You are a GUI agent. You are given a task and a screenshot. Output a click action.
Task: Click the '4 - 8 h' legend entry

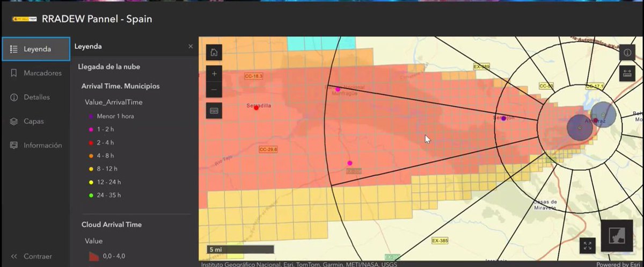[x=101, y=156]
